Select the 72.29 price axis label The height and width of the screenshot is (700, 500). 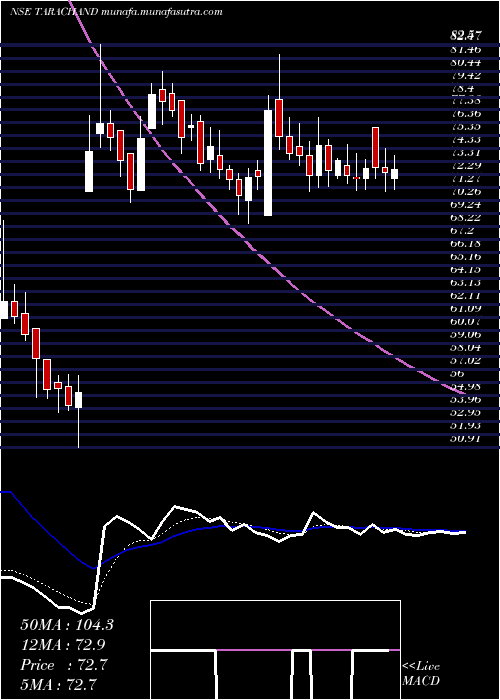466,166
